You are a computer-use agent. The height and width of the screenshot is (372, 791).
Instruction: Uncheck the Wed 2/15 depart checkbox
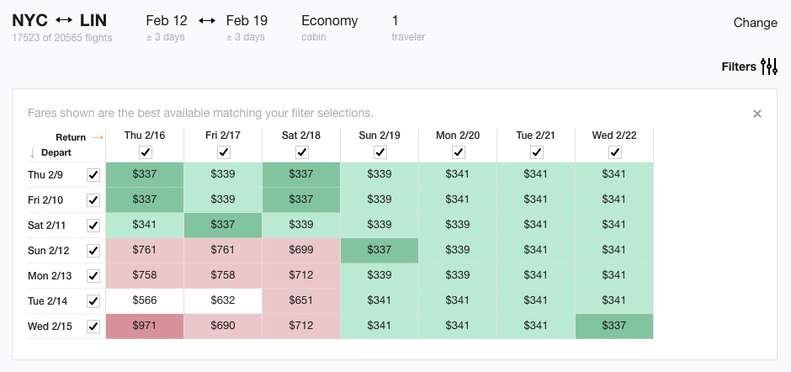tap(93, 327)
